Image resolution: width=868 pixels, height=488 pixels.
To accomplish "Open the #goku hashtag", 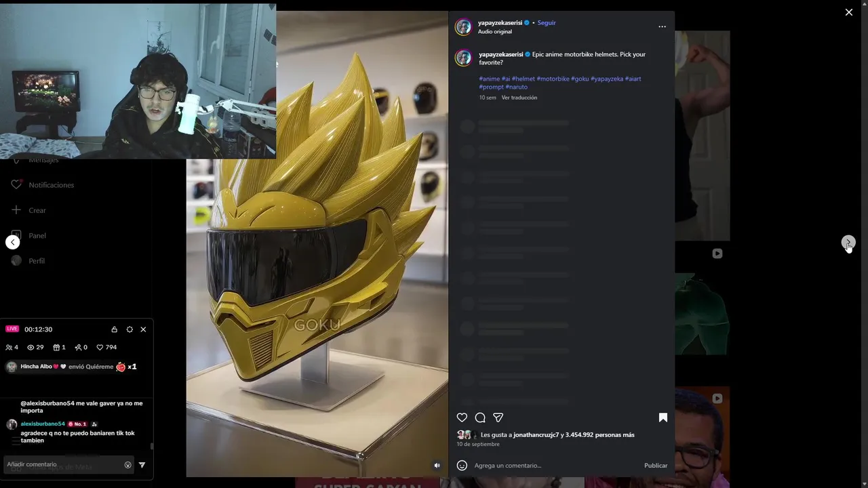I will tap(580, 79).
